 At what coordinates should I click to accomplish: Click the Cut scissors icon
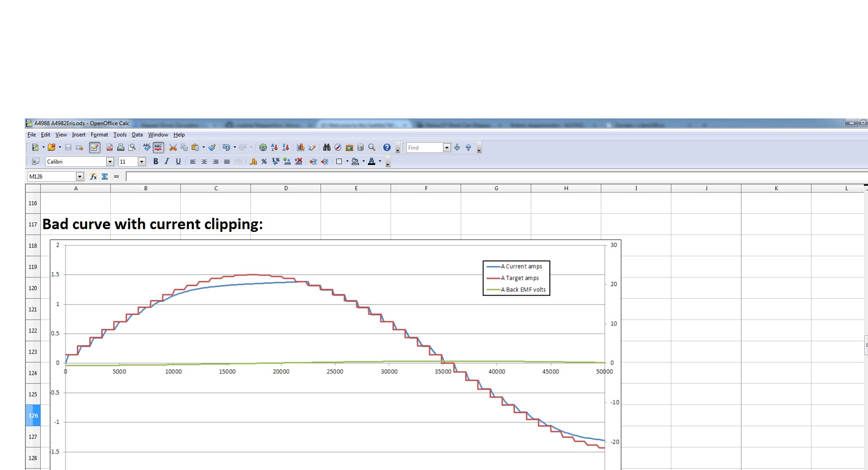173,147
